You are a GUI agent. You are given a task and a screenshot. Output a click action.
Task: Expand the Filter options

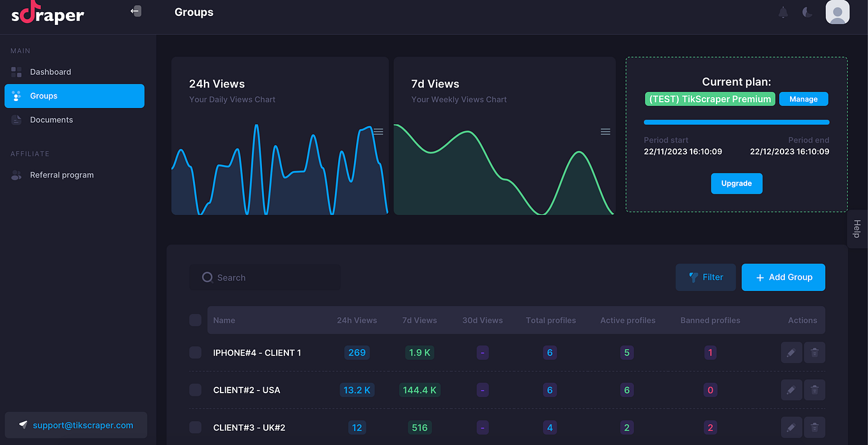[x=706, y=277]
